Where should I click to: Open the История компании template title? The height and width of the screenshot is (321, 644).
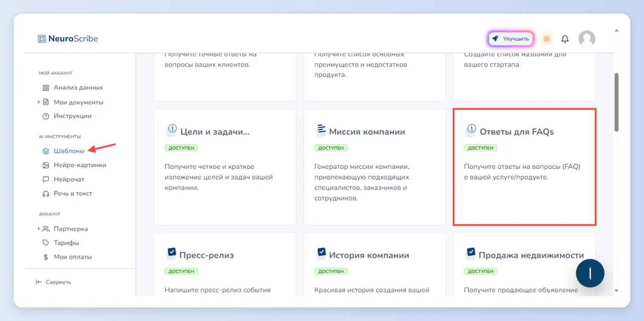369,255
